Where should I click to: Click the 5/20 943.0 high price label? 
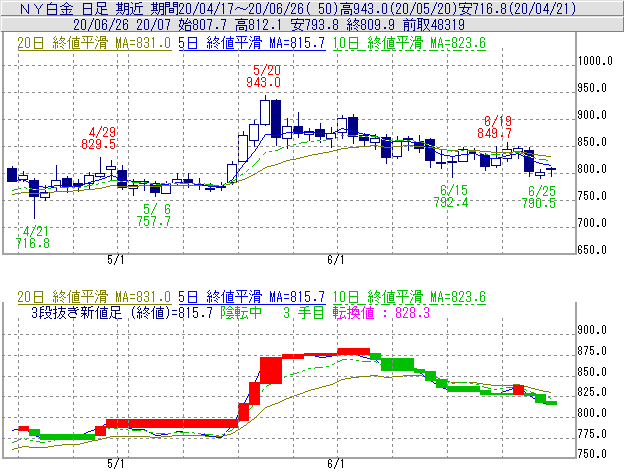click(x=263, y=76)
